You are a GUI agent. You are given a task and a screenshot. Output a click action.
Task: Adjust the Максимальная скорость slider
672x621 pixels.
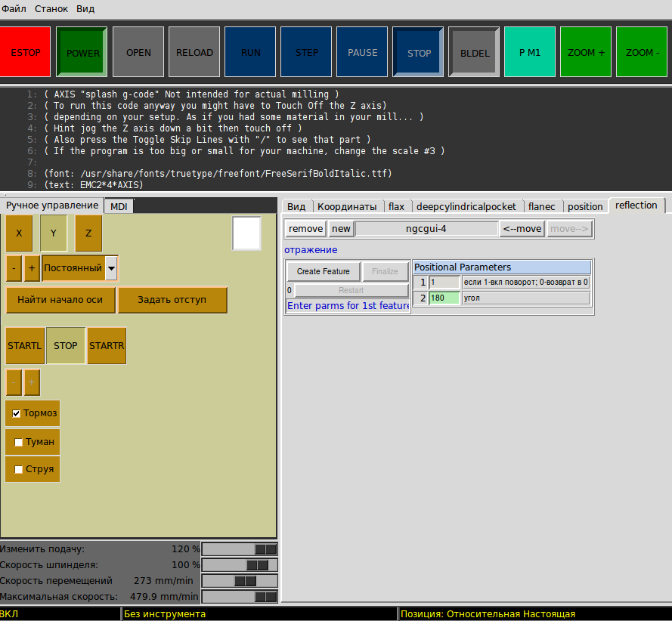[240, 597]
